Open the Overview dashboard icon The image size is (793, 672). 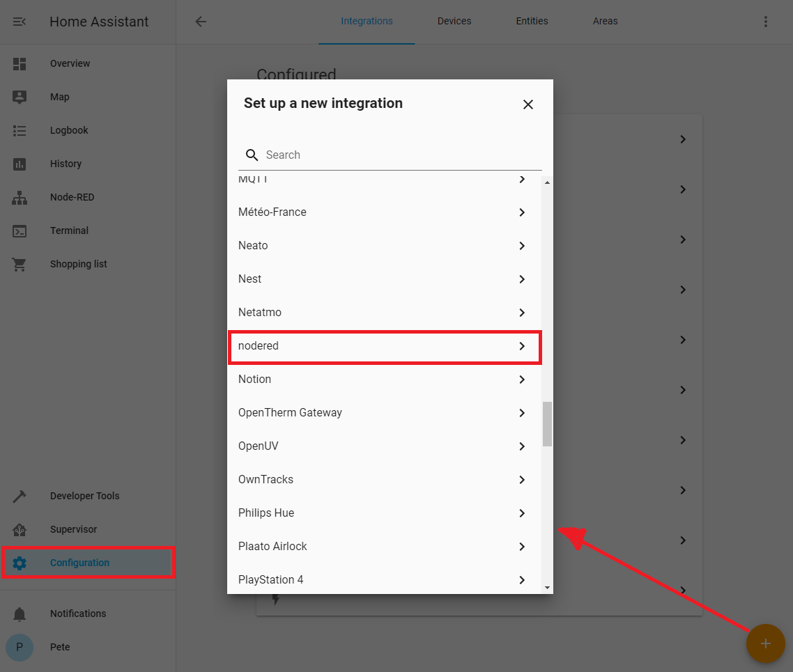point(20,63)
